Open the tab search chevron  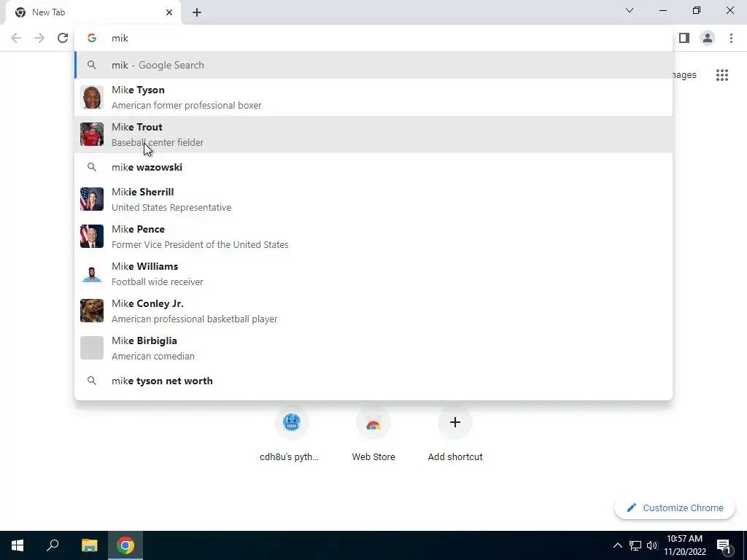tap(630, 10)
